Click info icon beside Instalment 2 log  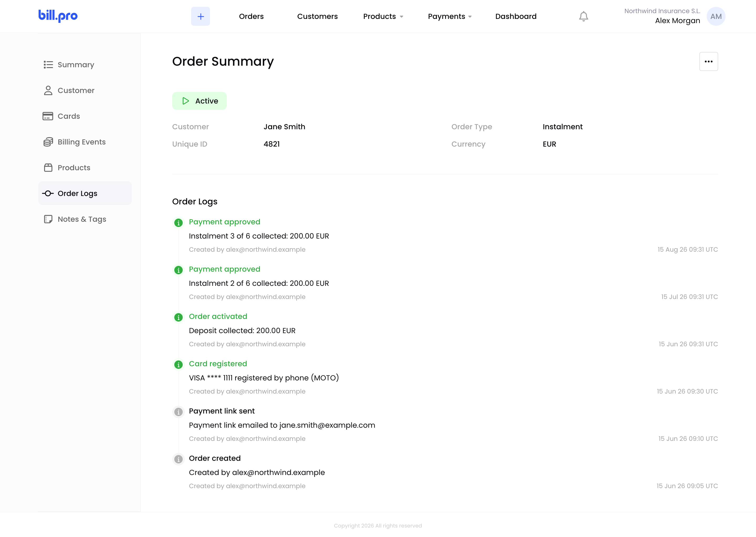[178, 270]
